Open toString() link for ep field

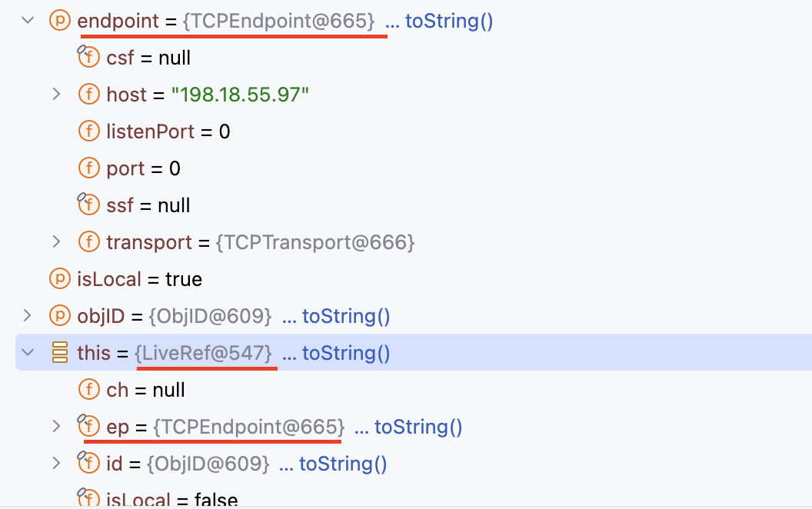click(408, 427)
